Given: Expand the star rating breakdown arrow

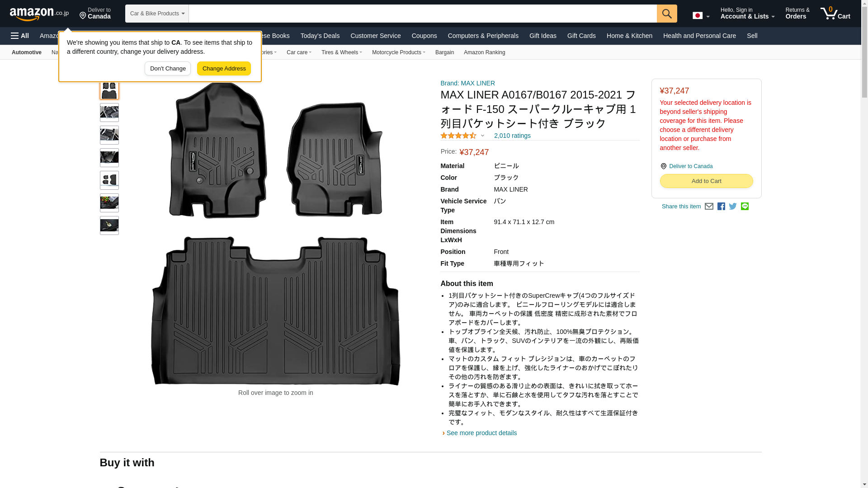Looking at the screenshot, I should [x=482, y=136].
